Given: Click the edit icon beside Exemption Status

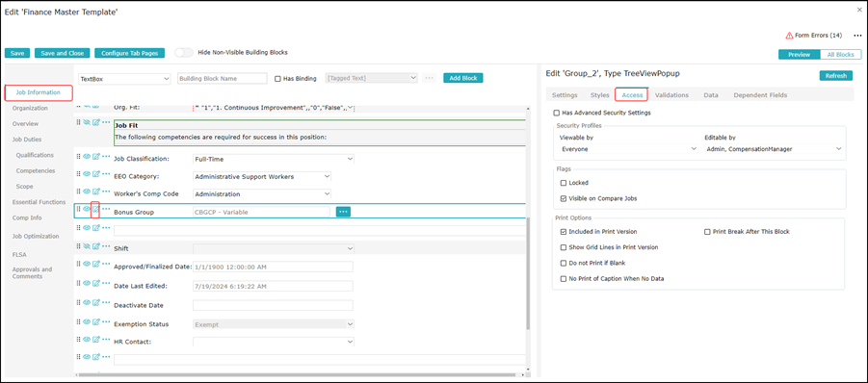Looking at the screenshot, I should 95,322.
